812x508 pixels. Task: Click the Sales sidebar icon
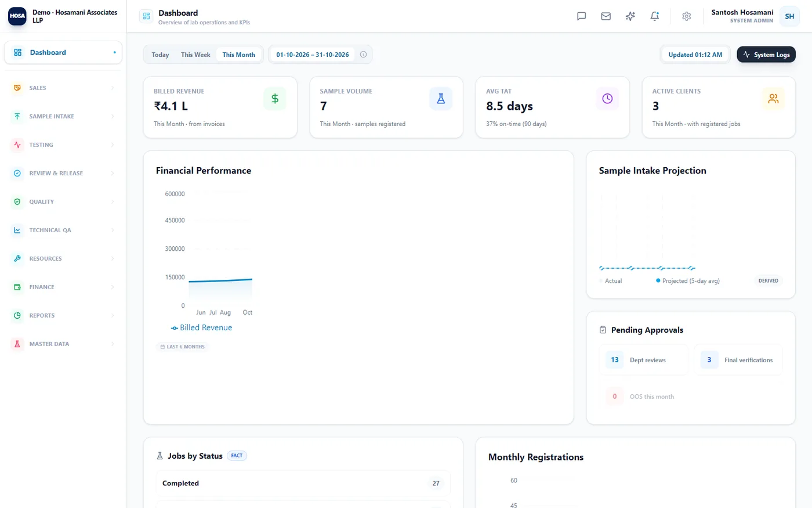click(x=17, y=88)
